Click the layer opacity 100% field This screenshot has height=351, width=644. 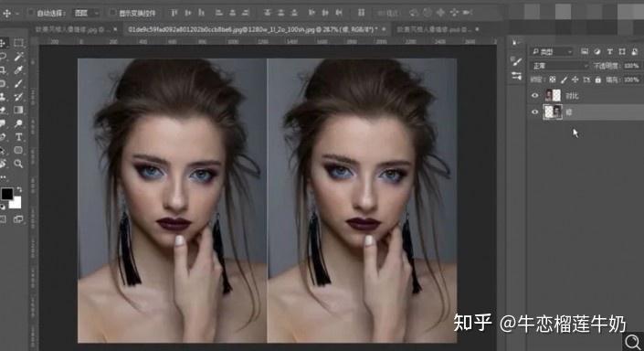tap(631, 66)
